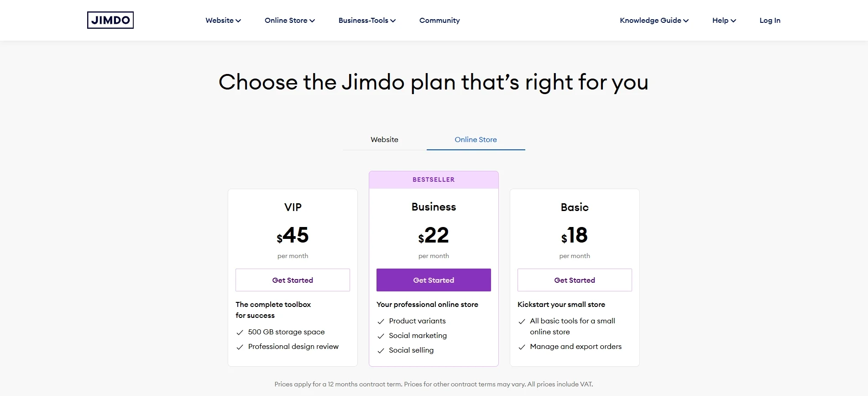Open the Help dropdown menu
Viewport: 868px width, 396px height.
coord(723,20)
